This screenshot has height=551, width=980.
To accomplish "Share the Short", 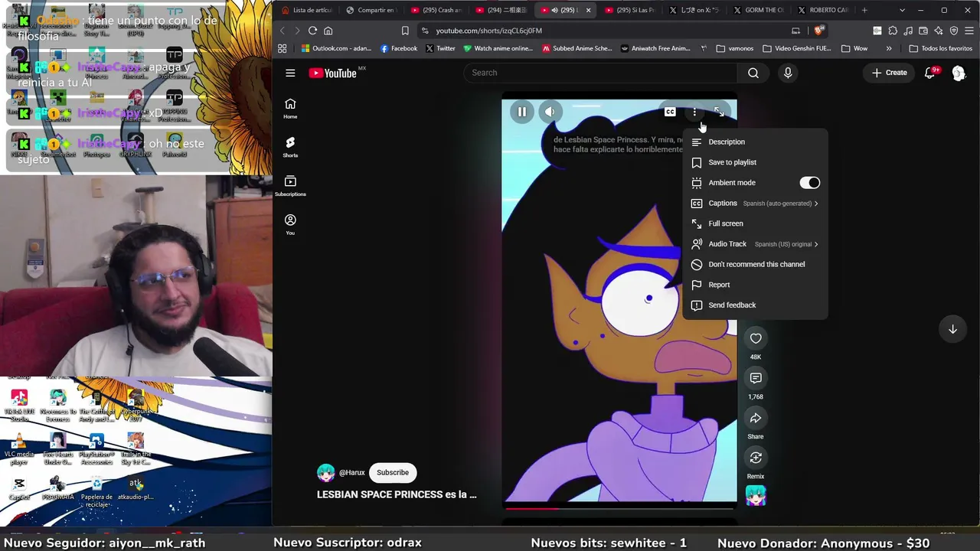I will (x=756, y=418).
